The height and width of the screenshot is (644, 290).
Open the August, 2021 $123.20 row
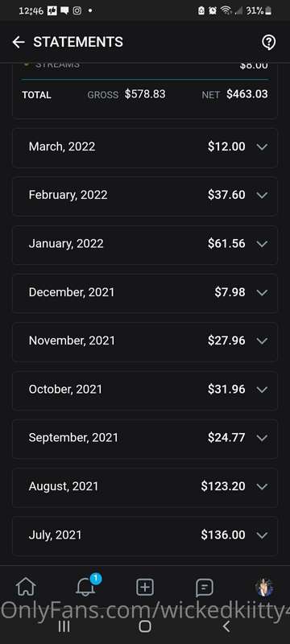click(x=145, y=487)
